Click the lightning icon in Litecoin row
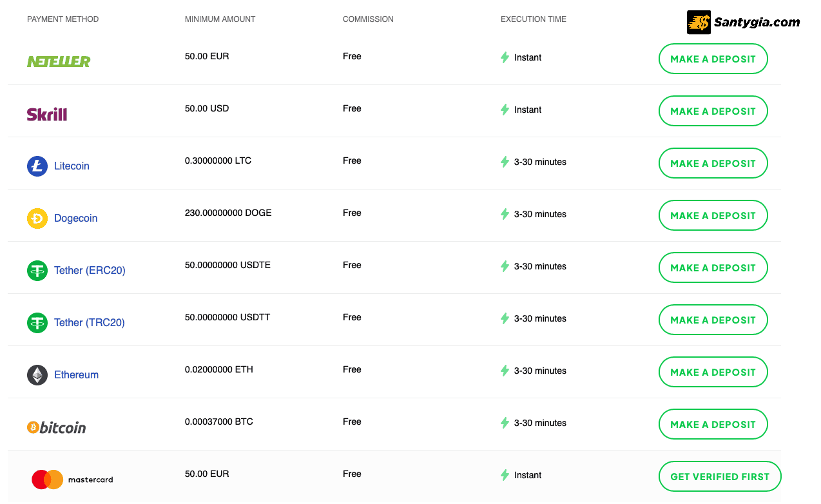This screenshot has width=821, height=504. click(505, 162)
